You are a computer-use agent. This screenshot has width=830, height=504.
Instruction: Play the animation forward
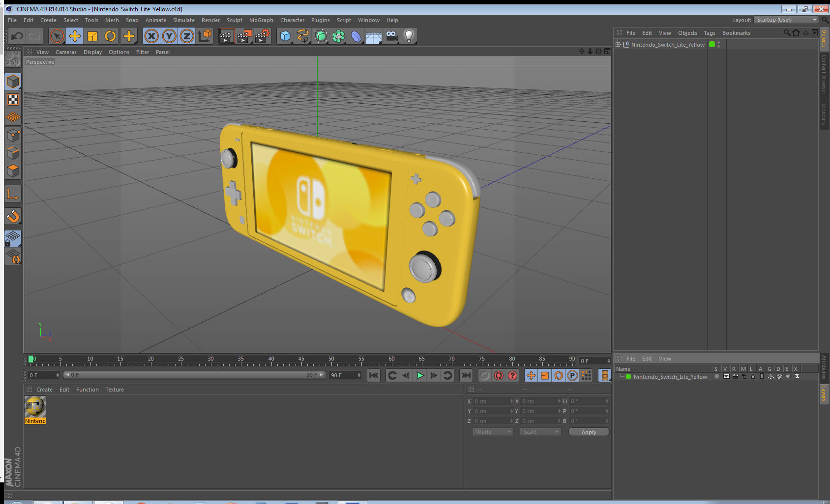click(420, 375)
